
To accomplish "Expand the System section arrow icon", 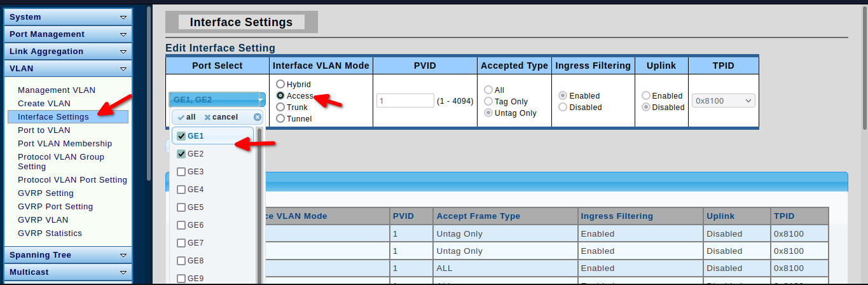I will pyautogui.click(x=123, y=17).
